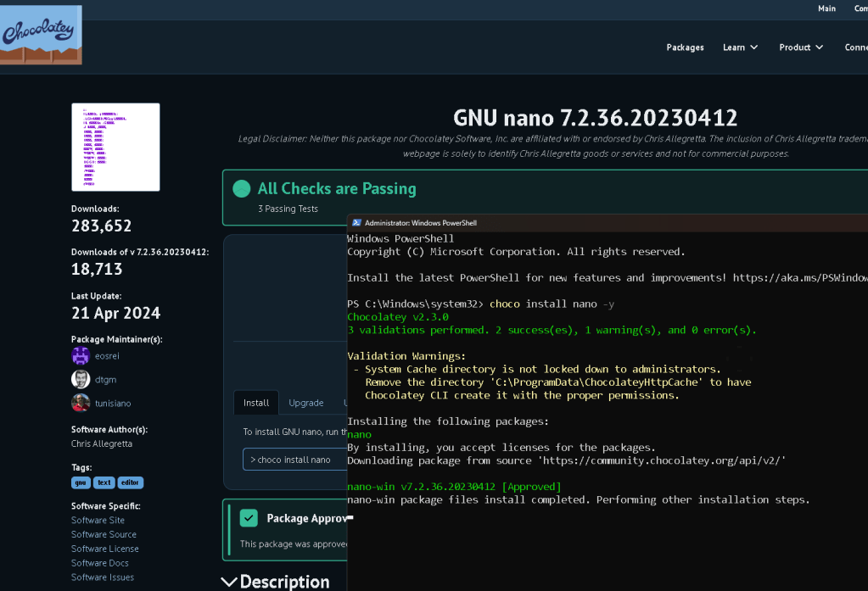
Task: Open the GNU nano package thumbnail
Action: 115,148
